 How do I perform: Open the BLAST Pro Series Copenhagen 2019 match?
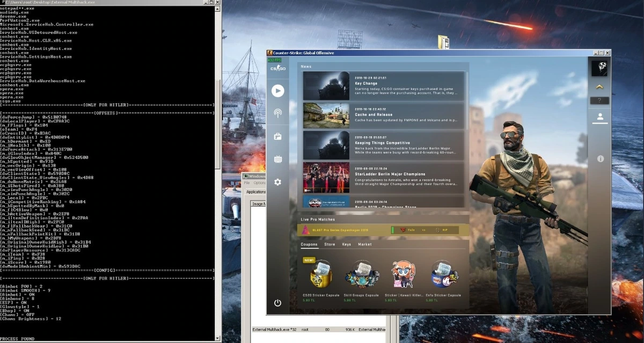pos(384,230)
